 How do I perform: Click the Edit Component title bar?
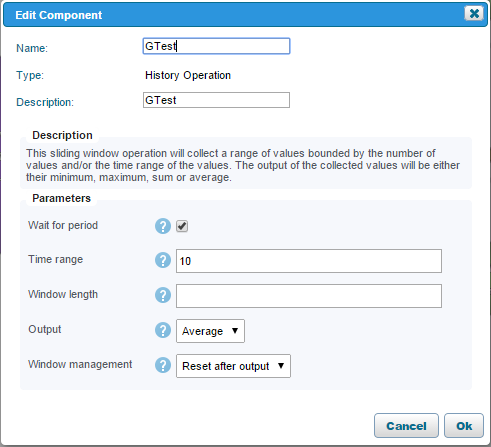pyautogui.click(x=245, y=15)
